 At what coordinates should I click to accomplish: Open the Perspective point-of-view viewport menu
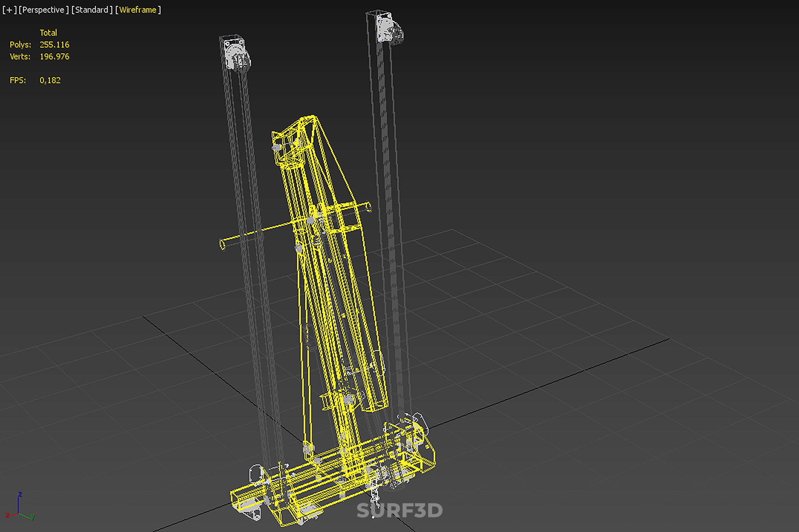[x=44, y=10]
